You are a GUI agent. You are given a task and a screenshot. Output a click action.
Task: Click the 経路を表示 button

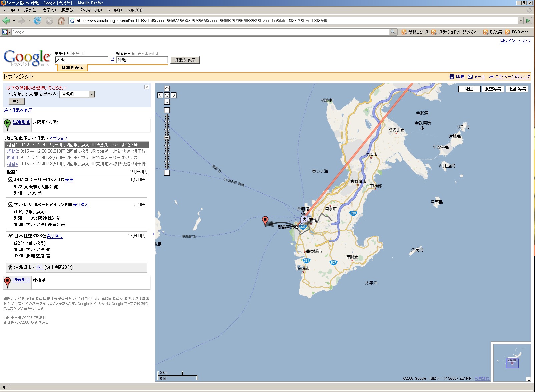point(185,60)
